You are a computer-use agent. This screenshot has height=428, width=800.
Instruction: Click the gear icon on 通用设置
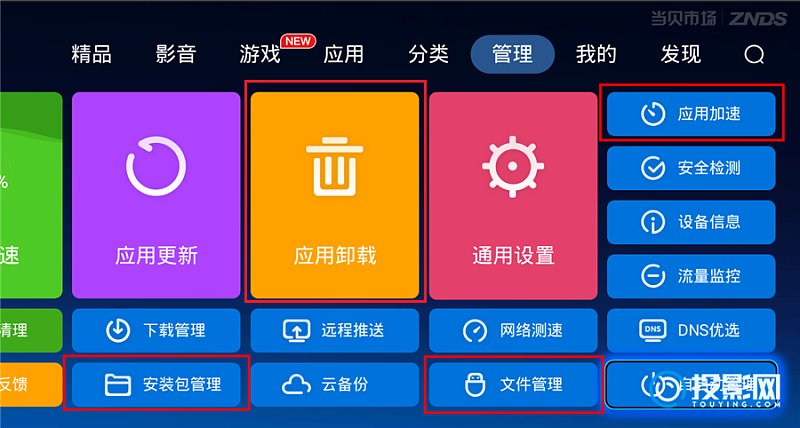tap(513, 166)
